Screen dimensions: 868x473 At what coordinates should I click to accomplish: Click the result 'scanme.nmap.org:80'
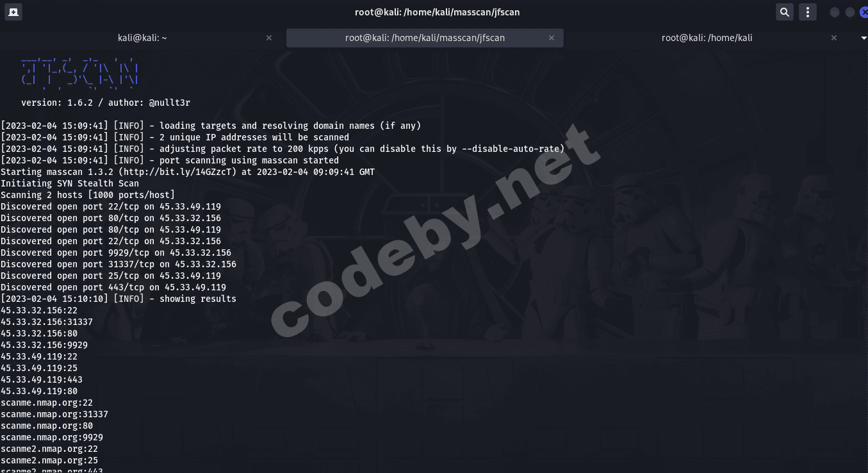pyautogui.click(x=47, y=426)
